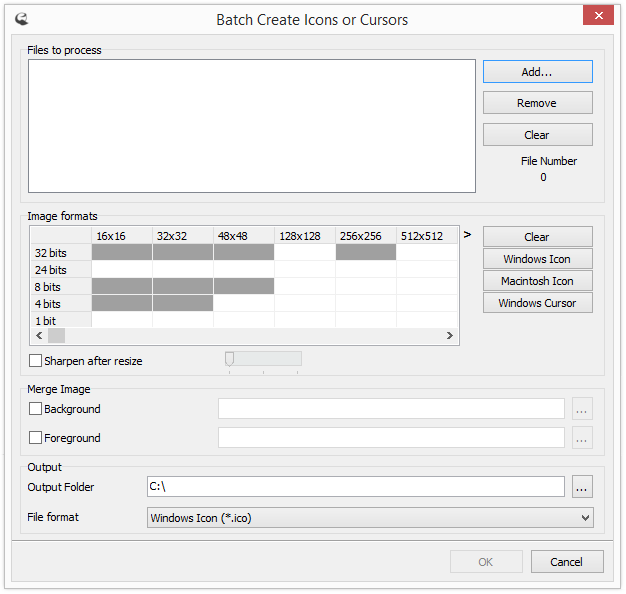Clear the image formats grid
626x594 pixels.
(537, 237)
